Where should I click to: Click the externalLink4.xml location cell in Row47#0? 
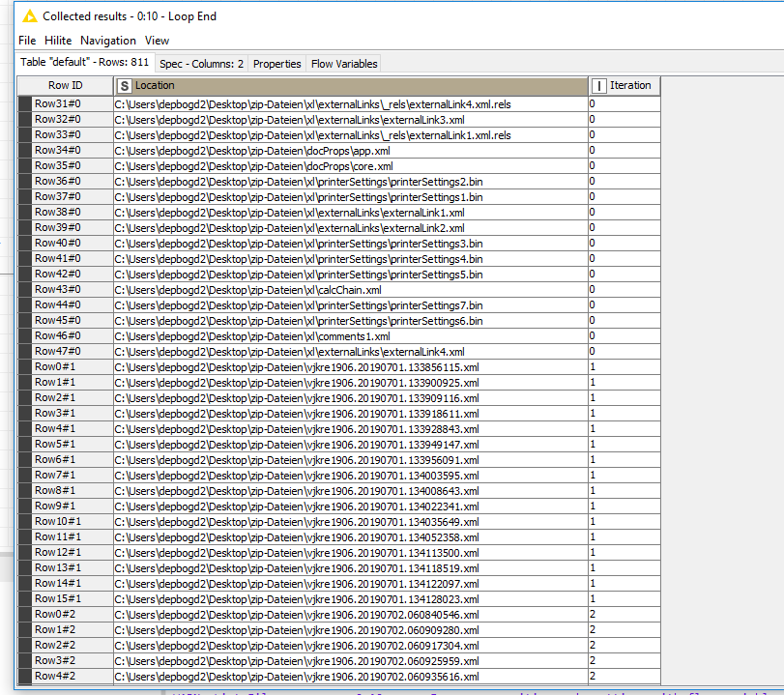tap(351, 352)
